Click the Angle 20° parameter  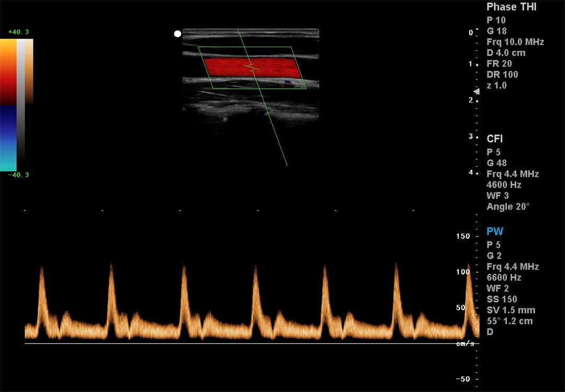point(508,207)
